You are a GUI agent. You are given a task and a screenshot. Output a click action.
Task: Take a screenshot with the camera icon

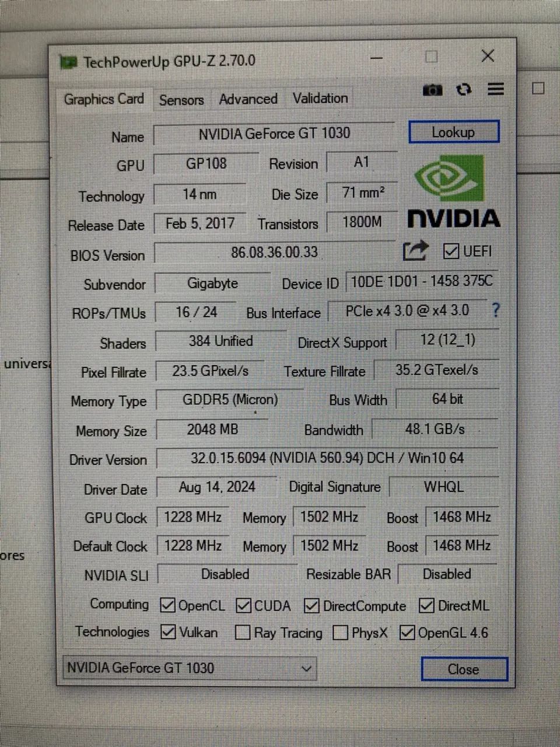[432, 90]
